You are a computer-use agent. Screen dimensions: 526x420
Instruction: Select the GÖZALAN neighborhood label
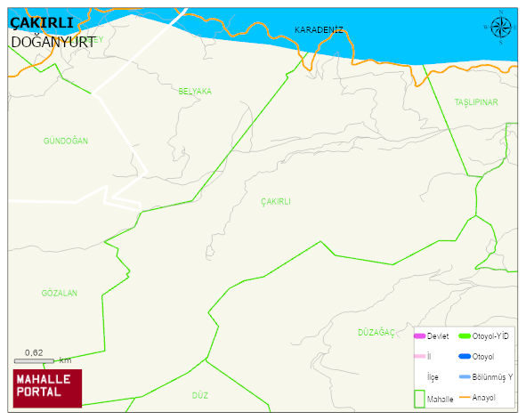(x=60, y=293)
